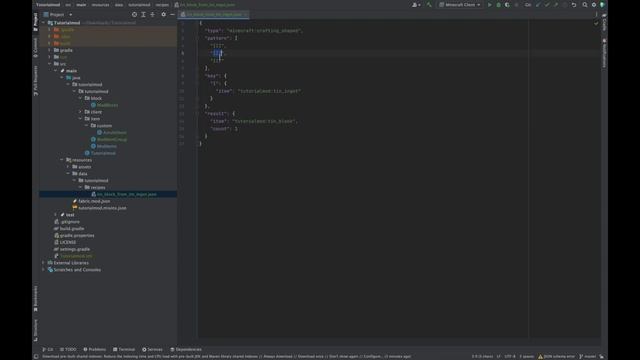Screen dimensions: 640x360
Task: Expand the assets folder
Action: [x=68, y=167]
